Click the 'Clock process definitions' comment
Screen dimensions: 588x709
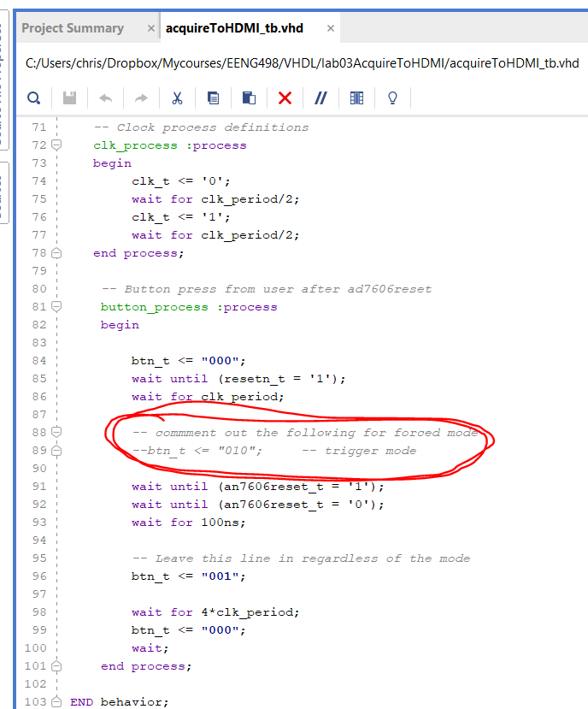[202, 127]
